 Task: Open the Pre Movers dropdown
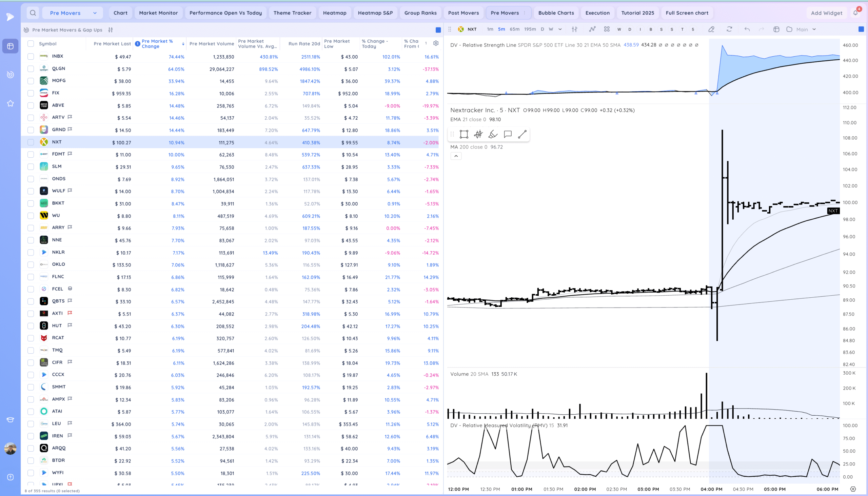point(72,13)
